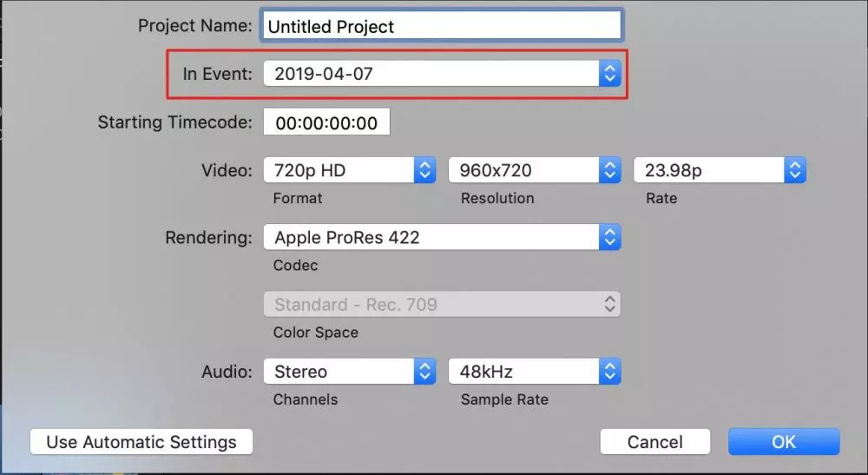Open the frame Rate dropdown showing 23.98p
The image size is (868, 475).
(x=720, y=170)
